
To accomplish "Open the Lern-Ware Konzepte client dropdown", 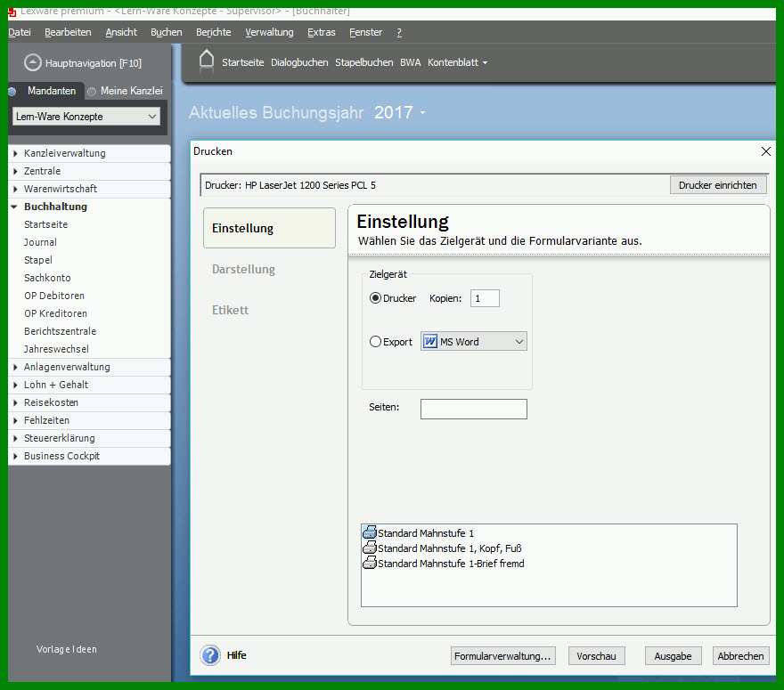I will tap(152, 117).
